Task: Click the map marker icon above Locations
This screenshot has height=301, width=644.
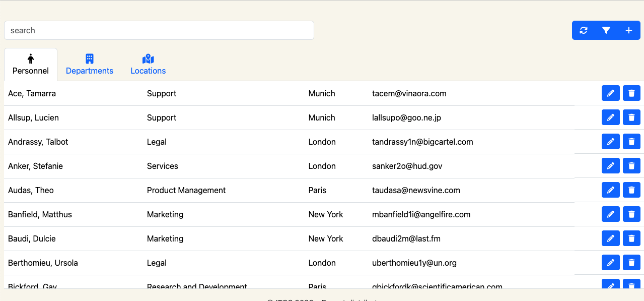Action: click(x=148, y=58)
